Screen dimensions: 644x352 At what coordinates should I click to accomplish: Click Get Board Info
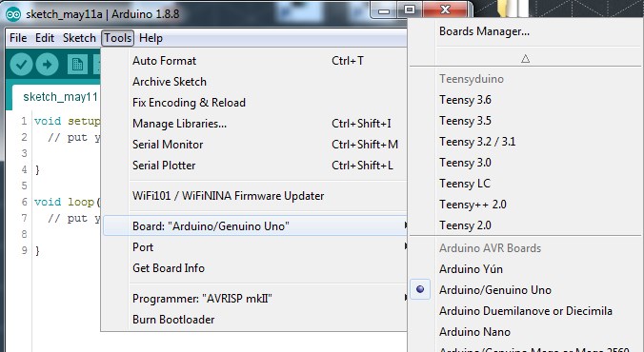point(253,268)
